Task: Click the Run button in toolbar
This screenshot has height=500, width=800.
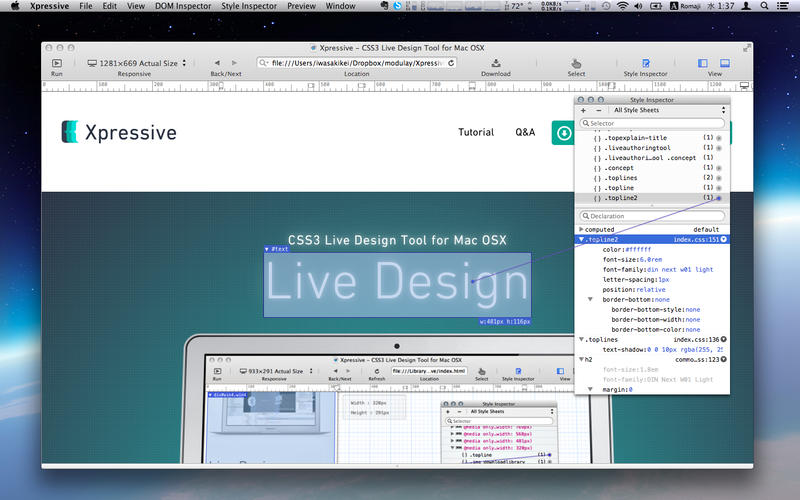Action: point(57,63)
